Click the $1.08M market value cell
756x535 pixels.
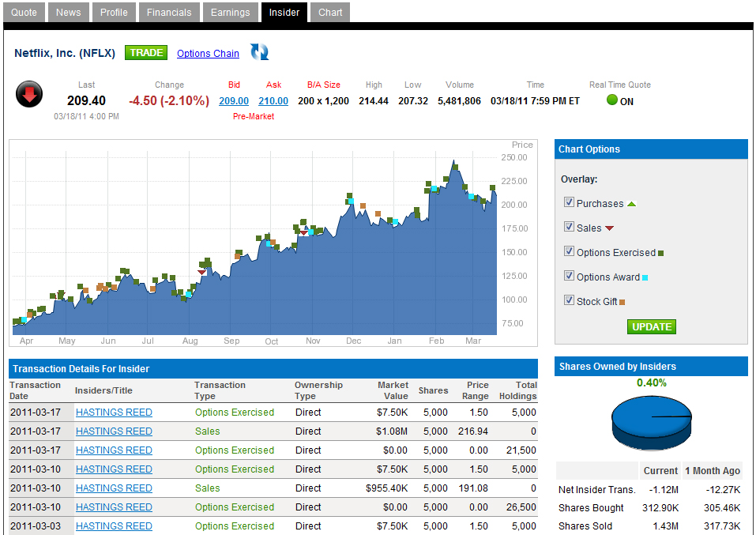point(392,431)
